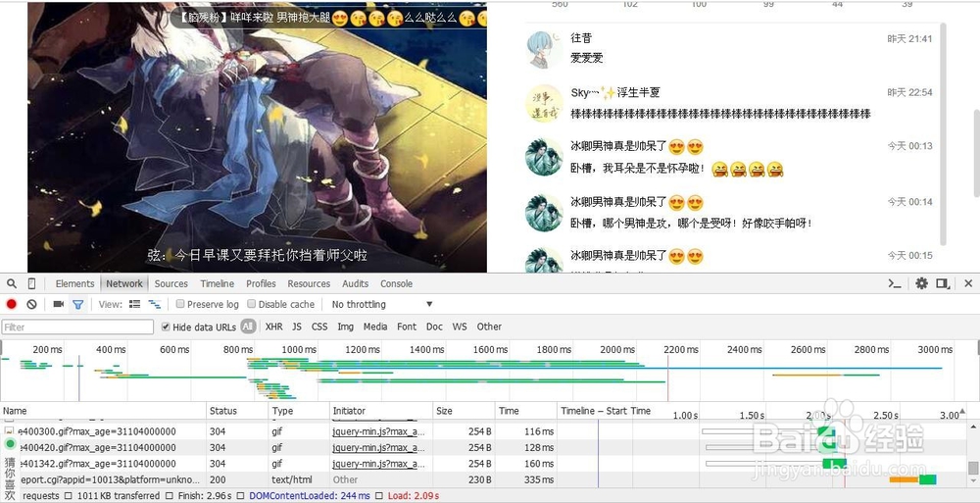This screenshot has width=980, height=503.
Task: Filter requests by Doc
Action: coord(434,327)
